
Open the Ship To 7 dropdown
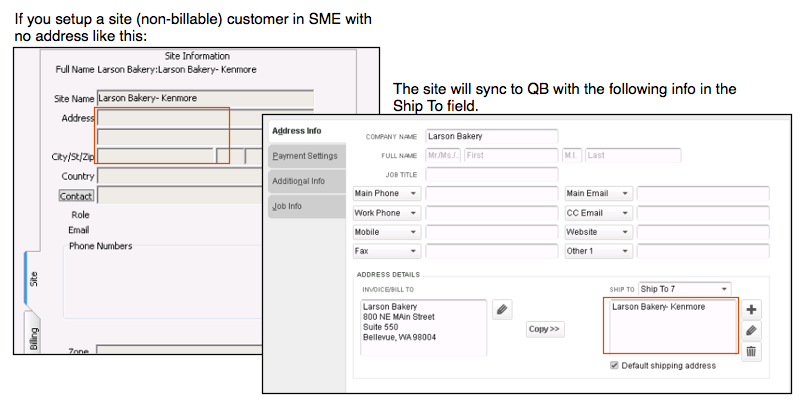(684, 288)
